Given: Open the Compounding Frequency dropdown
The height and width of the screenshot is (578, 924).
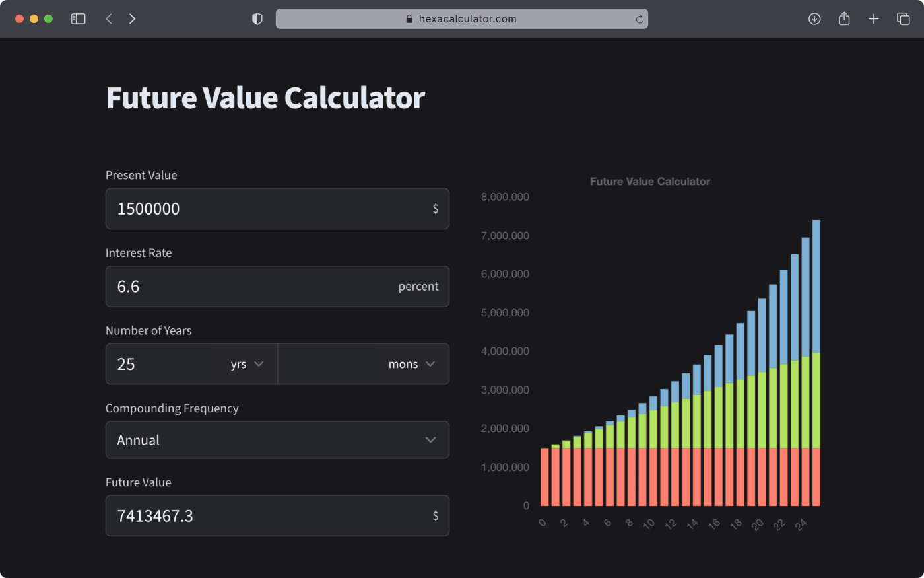Looking at the screenshot, I should pos(277,440).
